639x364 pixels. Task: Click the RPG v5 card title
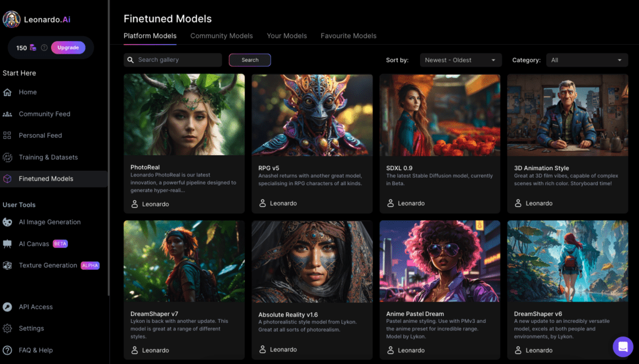268,168
